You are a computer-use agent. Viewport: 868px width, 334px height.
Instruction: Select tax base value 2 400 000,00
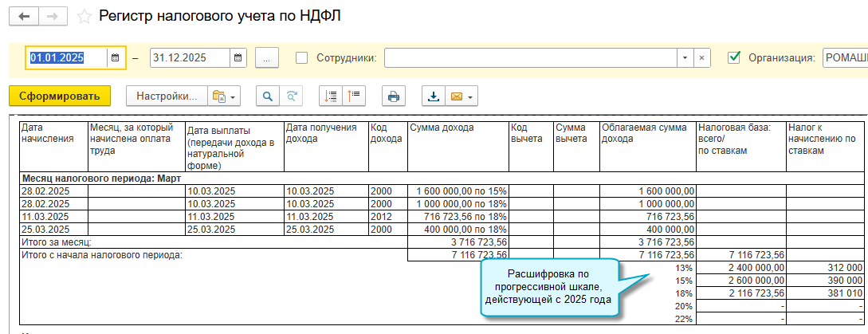(x=740, y=268)
